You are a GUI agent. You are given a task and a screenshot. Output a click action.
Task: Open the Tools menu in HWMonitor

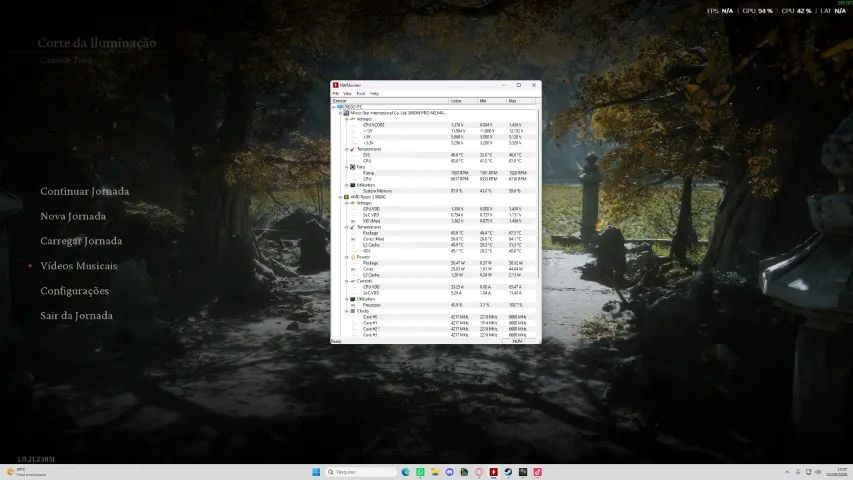pyautogui.click(x=361, y=94)
